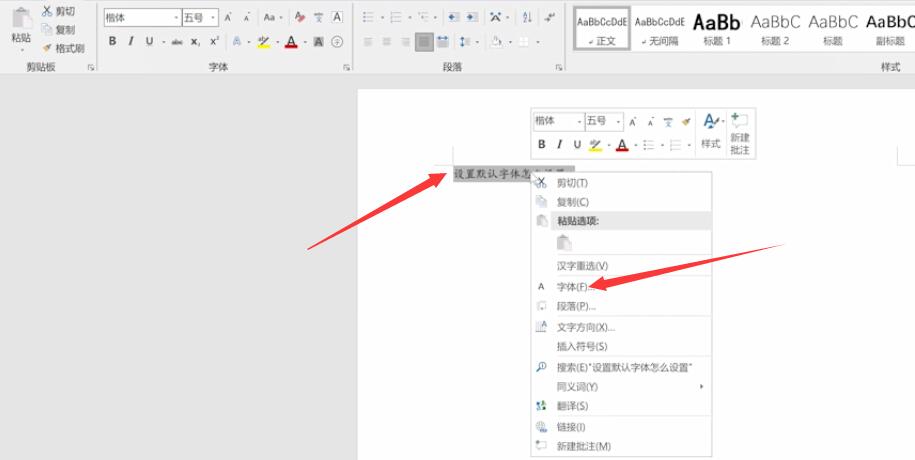This screenshot has height=460, width=915.
Task: Apply red font color in ribbon
Action: click(291, 42)
